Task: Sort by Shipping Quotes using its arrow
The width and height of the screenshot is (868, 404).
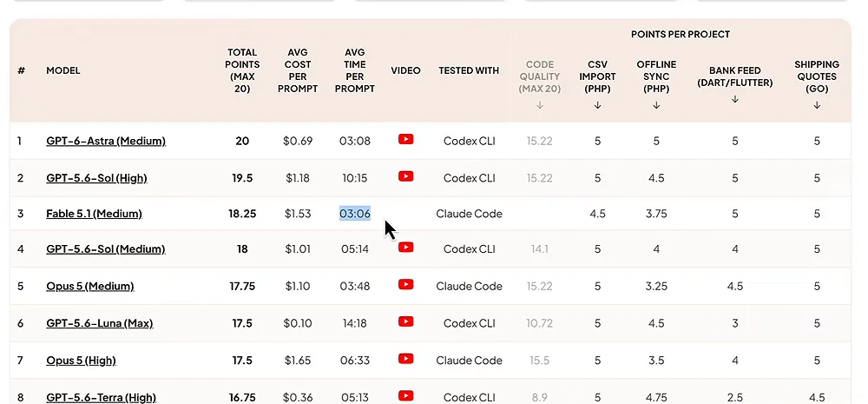Action: click(x=817, y=105)
